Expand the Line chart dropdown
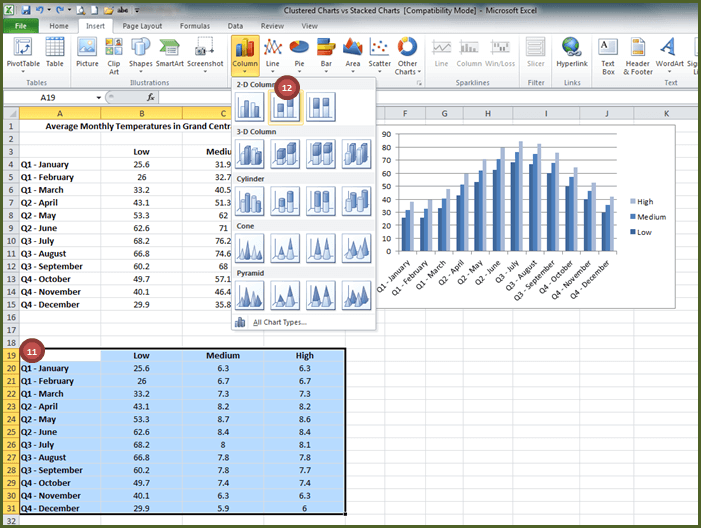This screenshot has width=701, height=528. point(272,54)
